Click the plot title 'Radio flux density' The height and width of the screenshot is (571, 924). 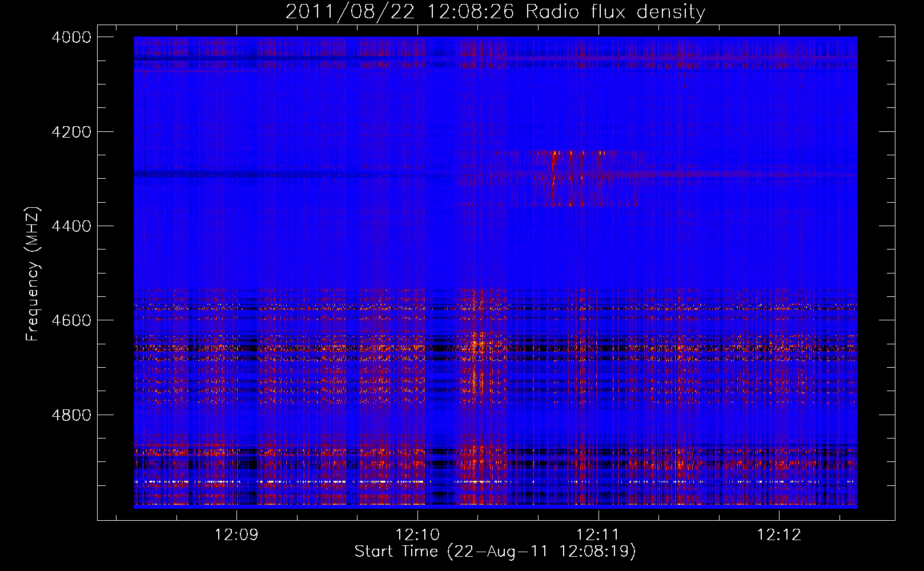click(x=616, y=12)
